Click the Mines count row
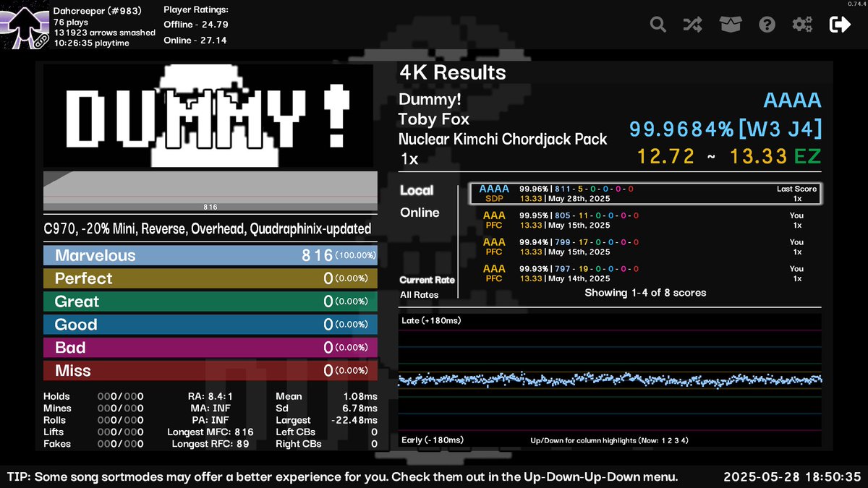This screenshot has height=488, width=868. [94, 408]
